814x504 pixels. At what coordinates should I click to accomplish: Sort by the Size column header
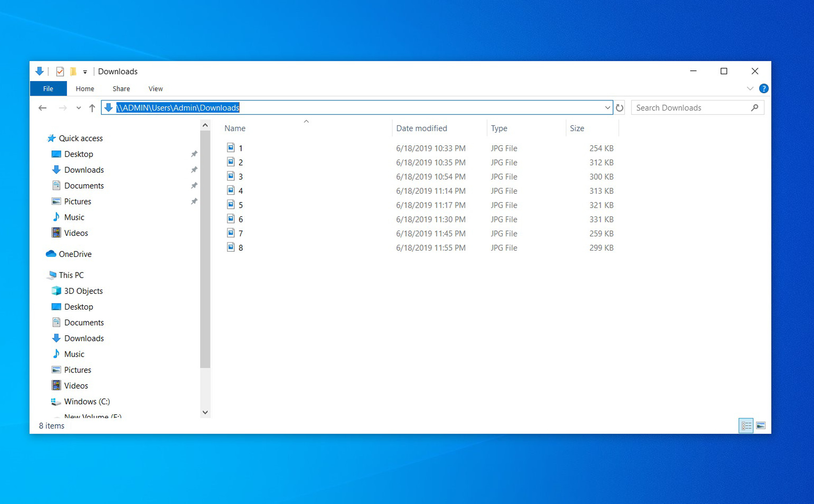(577, 128)
